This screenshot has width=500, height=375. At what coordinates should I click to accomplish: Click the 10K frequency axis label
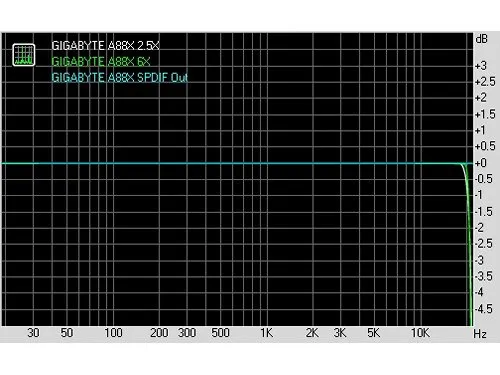tap(420, 333)
